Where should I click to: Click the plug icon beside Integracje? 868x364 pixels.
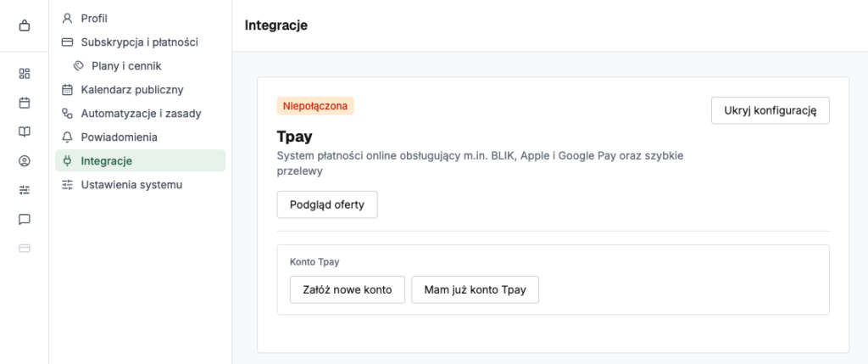pos(68,161)
